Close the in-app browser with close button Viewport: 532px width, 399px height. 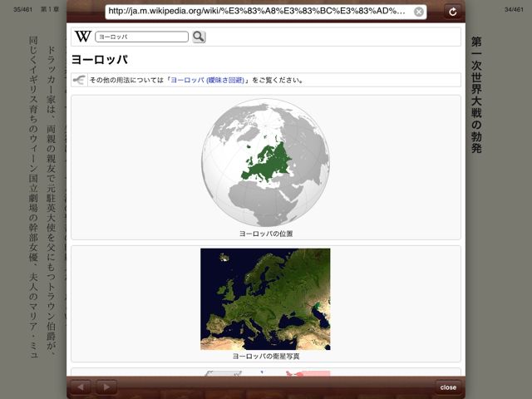tap(448, 387)
